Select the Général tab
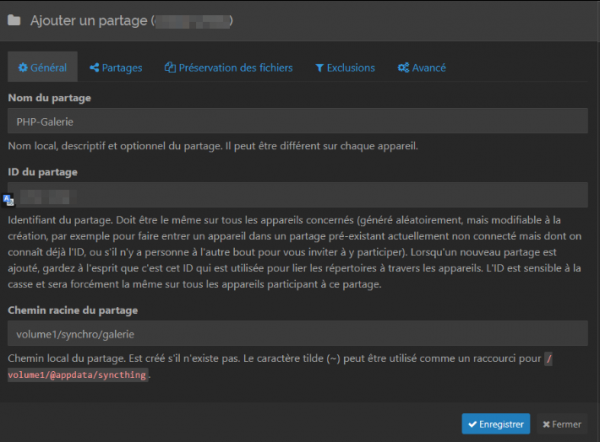600x442 pixels. tap(42, 68)
